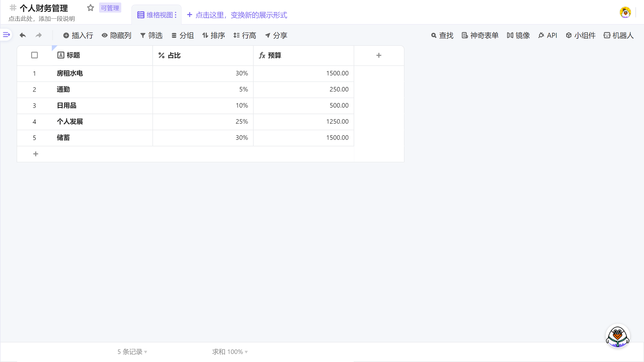Open the 镜像 mirror feature
Image resolution: width=644 pixels, height=362 pixels.
pos(518,35)
